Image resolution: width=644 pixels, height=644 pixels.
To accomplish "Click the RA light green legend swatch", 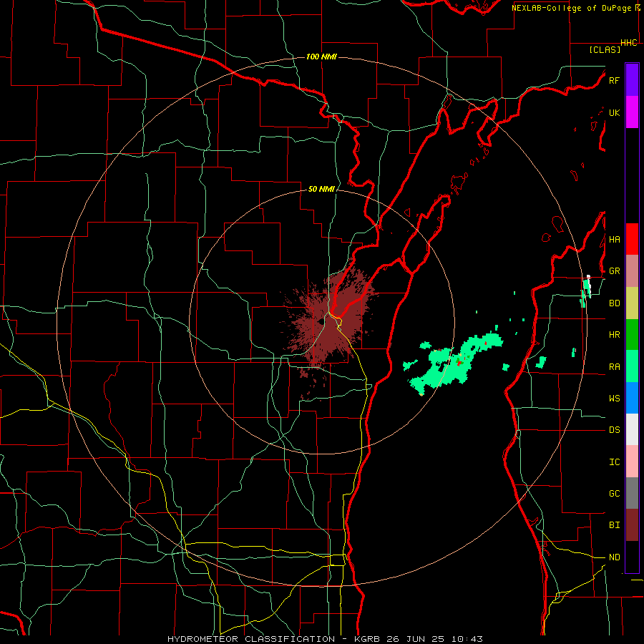I will (x=632, y=366).
